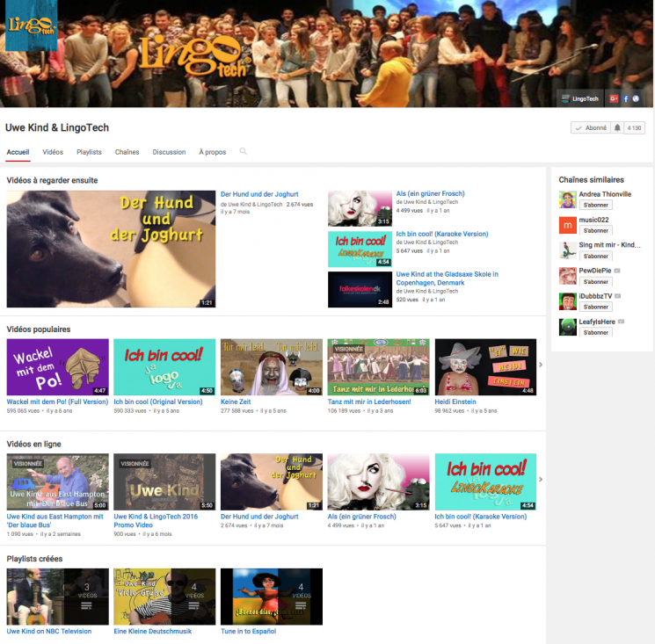Screen dimensions: 655x644
Task: Play the large Der Hund und der Joghurt video
Action: (x=111, y=250)
